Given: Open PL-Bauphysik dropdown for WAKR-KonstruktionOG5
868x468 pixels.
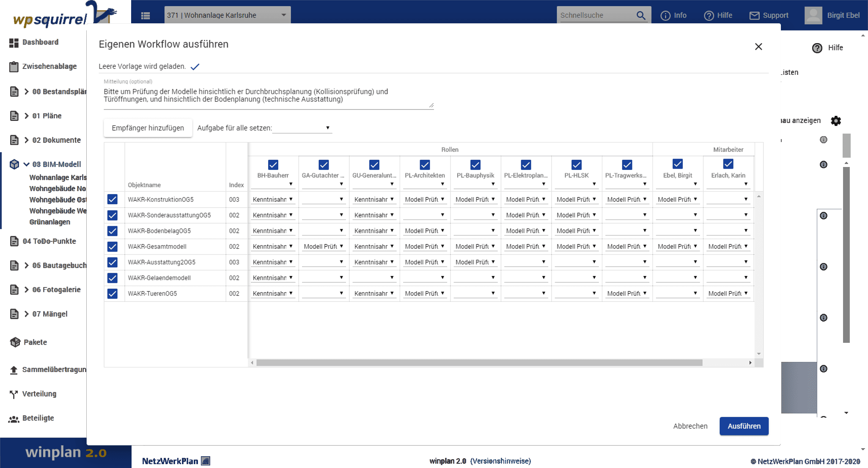Looking at the screenshot, I should pos(475,200).
